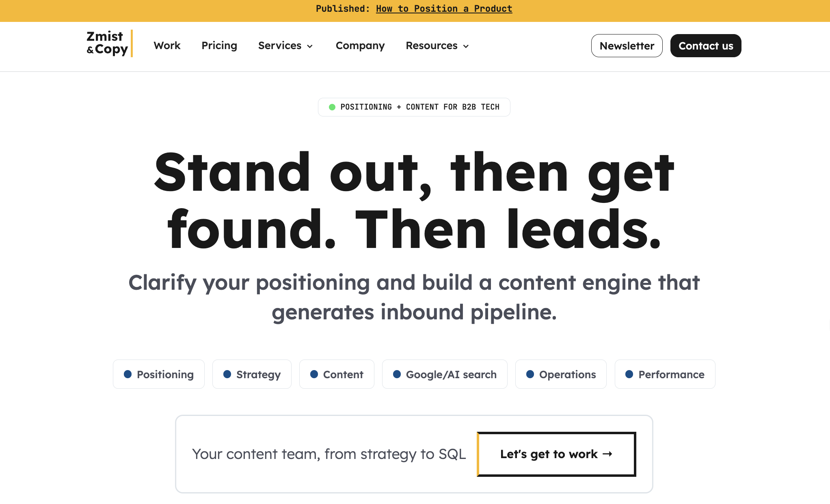
Task: Select the Positioning tag chip
Action: click(159, 374)
